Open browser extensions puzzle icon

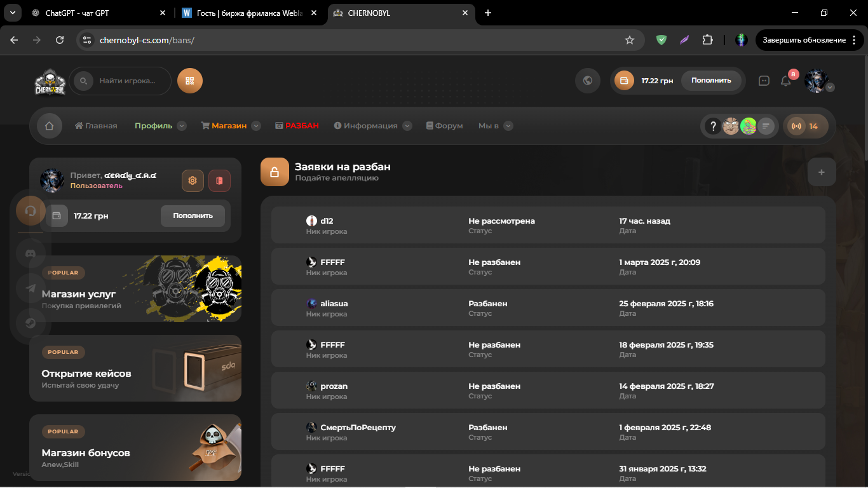pos(707,40)
